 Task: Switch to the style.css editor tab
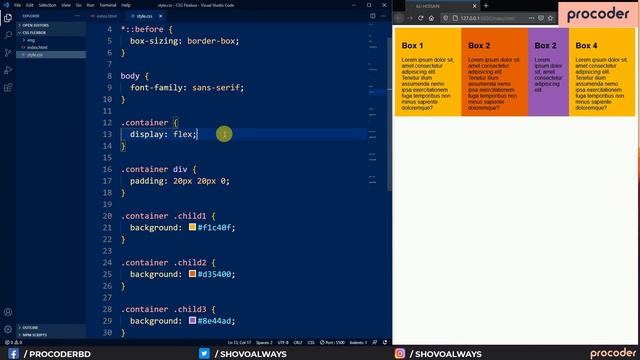pyautogui.click(x=144, y=16)
